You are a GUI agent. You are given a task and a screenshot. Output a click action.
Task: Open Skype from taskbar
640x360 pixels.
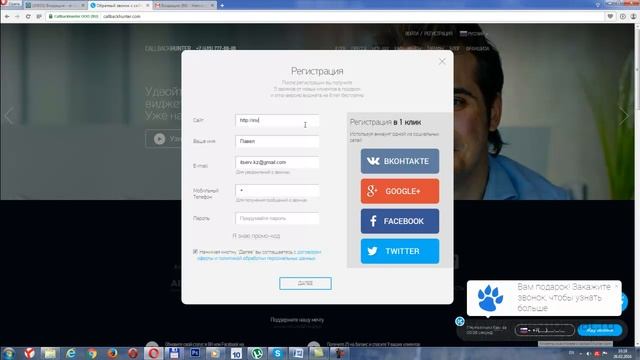click(278, 353)
